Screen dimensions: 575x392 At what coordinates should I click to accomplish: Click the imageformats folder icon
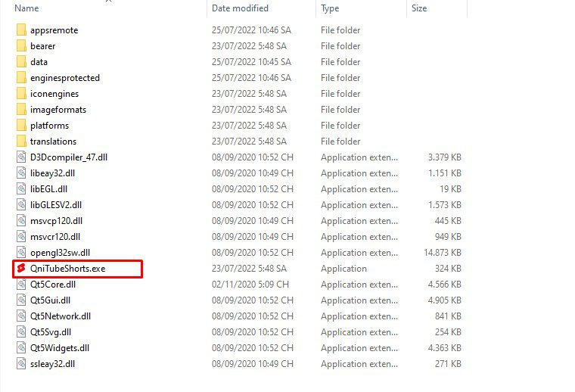21,109
